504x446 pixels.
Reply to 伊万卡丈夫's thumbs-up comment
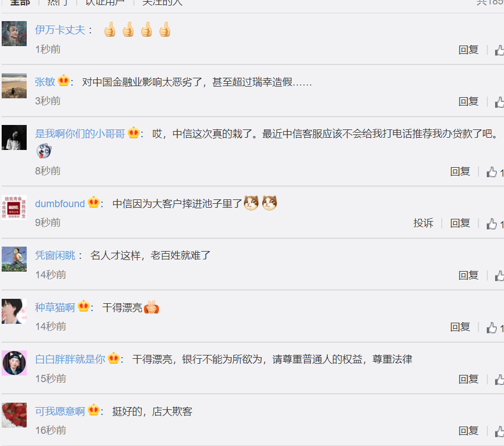[x=468, y=50]
